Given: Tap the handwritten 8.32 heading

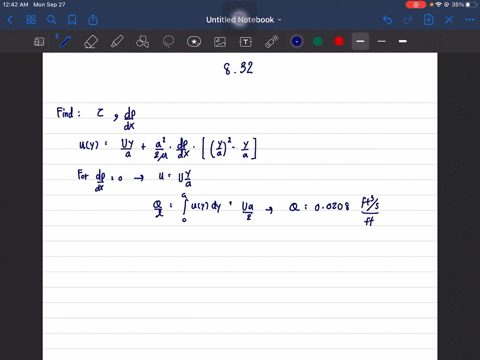Looking at the screenshot, I should coord(238,68).
